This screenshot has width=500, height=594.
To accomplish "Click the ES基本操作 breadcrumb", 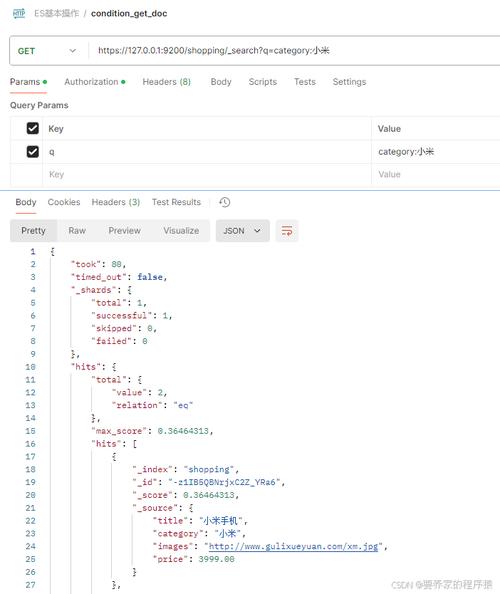I will click(x=56, y=13).
